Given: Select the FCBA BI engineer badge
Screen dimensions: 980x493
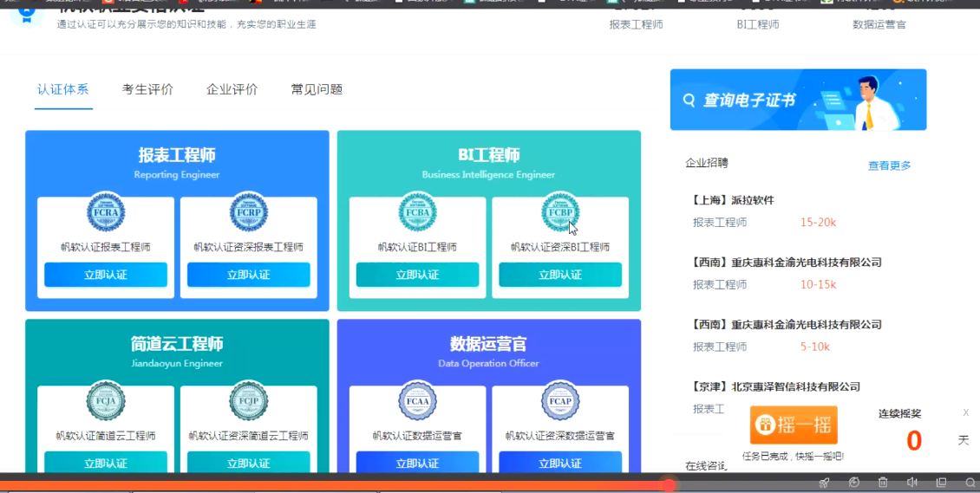Looking at the screenshot, I should click(x=417, y=212).
